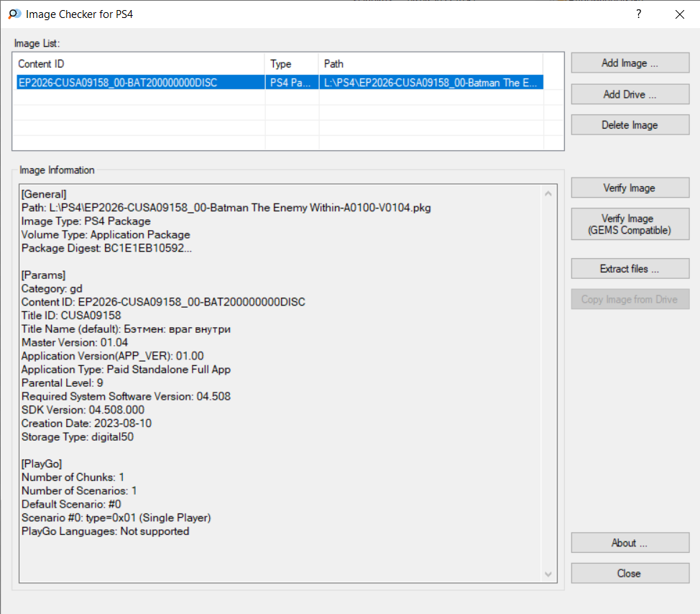Close the Image Checker window
This screenshot has height=614, width=700.
tap(679, 14)
